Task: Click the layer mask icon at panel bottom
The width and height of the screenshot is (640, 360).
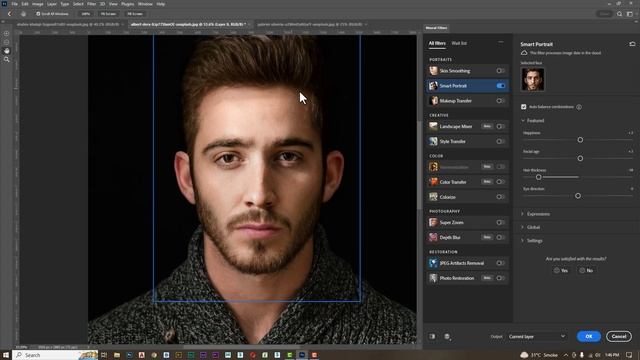Action: [x=447, y=336]
